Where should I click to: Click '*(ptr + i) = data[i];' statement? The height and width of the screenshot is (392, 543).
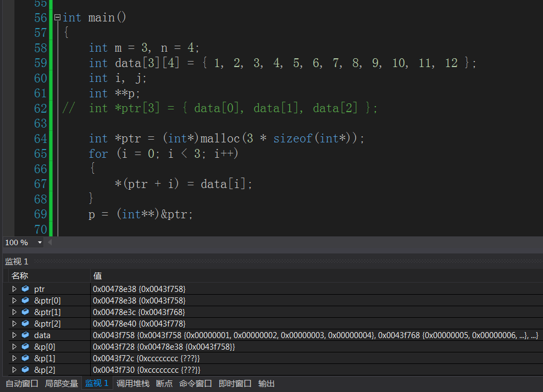coord(183,184)
